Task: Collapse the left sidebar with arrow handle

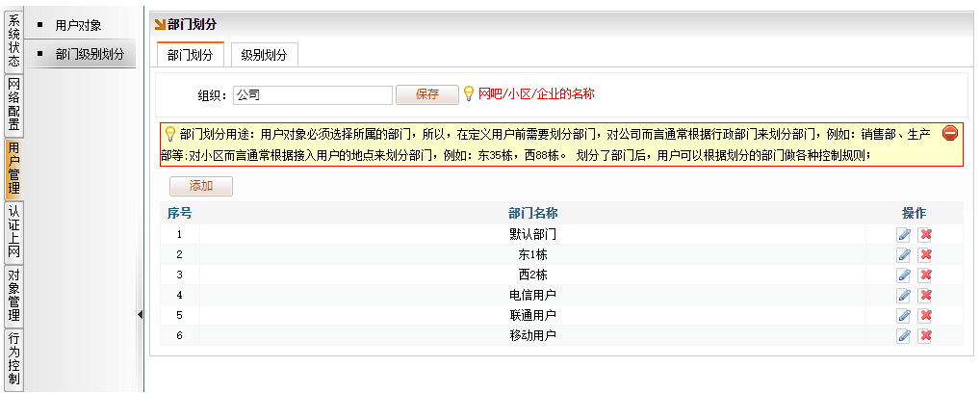Action: [140, 314]
